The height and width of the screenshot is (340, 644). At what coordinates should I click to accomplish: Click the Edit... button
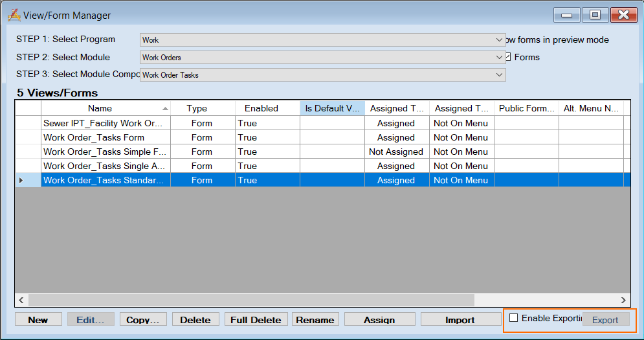(91, 319)
